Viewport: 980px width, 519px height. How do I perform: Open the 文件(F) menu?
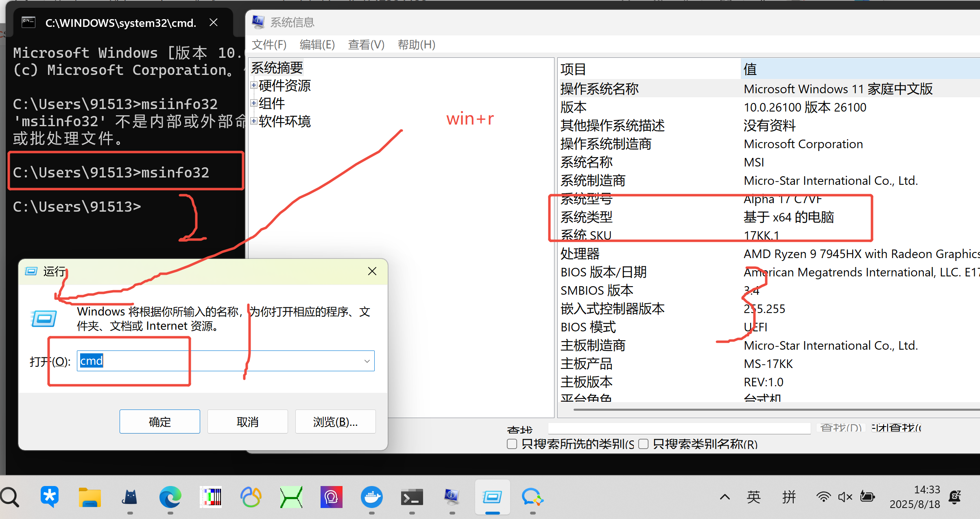(269, 44)
